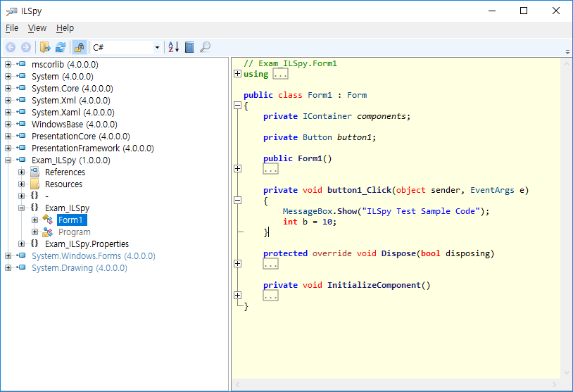Screen dimensions: 573x392
Task: Expand the Program class node
Action: 34,232
